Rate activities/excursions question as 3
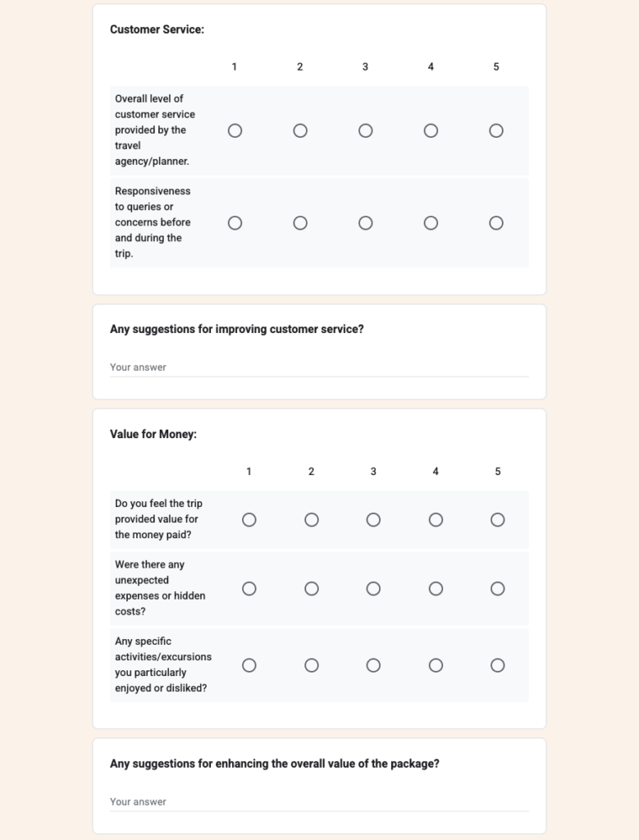639x840 pixels. (x=373, y=665)
